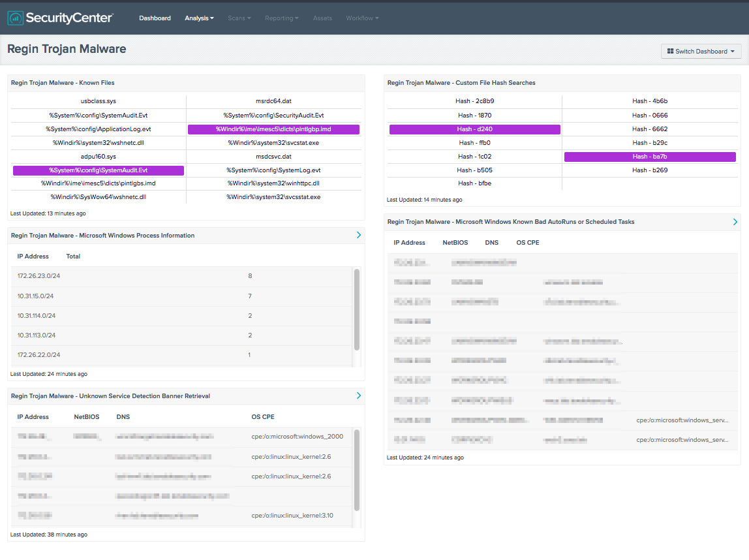Click highlighted Hash - d240 cell
This screenshot has height=560, width=749.
[x=475, y=129]
